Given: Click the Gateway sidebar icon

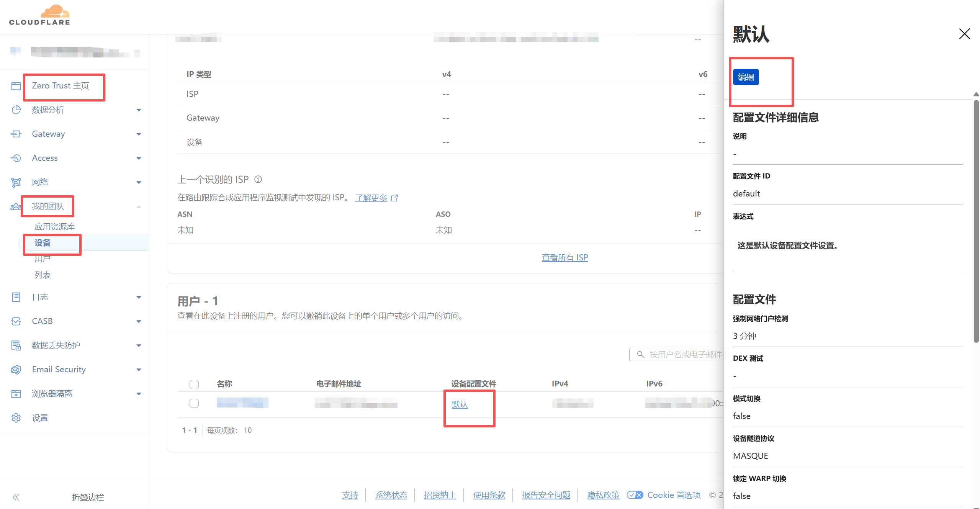Looking at the screenshot, I should click(x=16, y=134).
